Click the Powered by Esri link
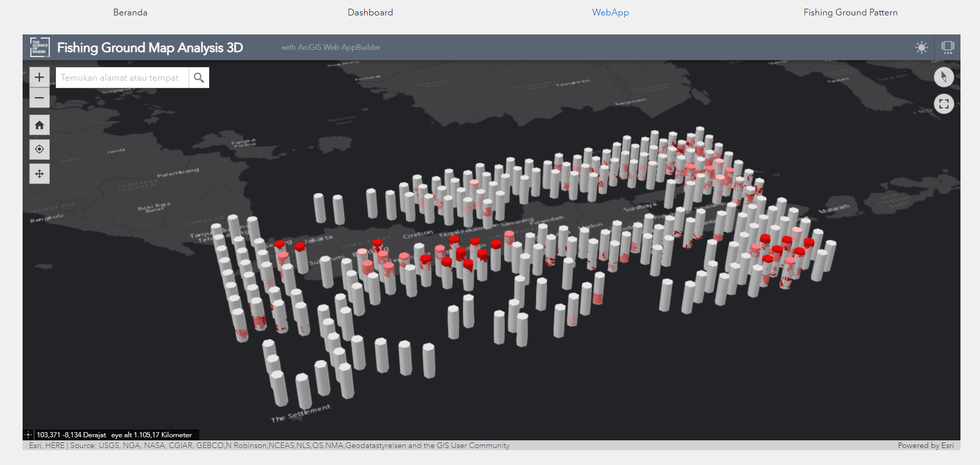This screenshot has width=980, height=465. [x=926, y=445]
